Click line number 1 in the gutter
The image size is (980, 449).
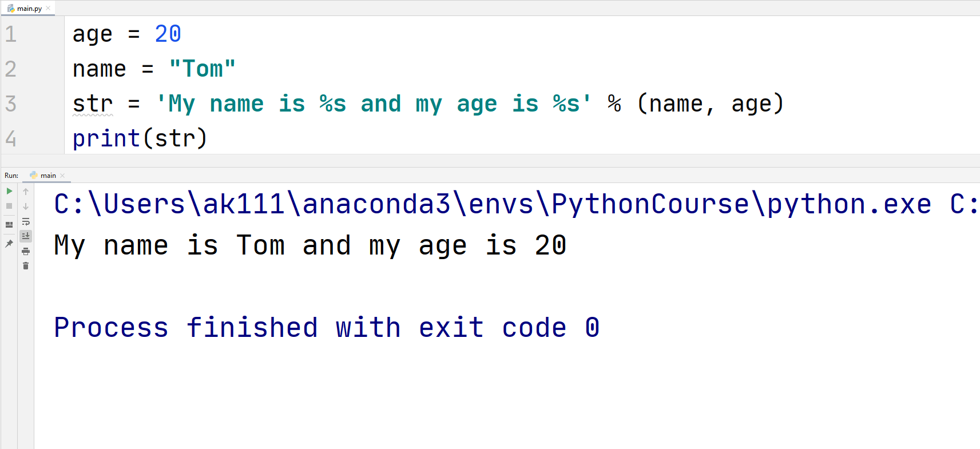11,34
